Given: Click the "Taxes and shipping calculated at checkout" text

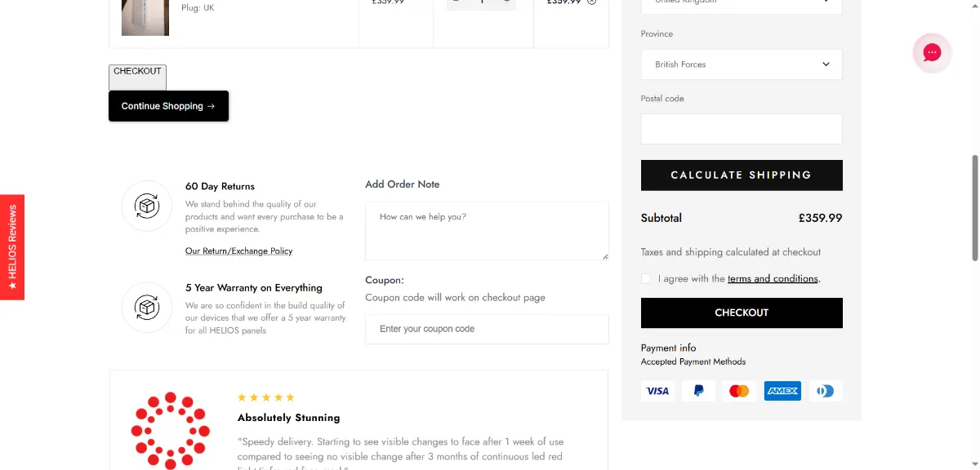Looking at the screenshot, I should point(731,252).
